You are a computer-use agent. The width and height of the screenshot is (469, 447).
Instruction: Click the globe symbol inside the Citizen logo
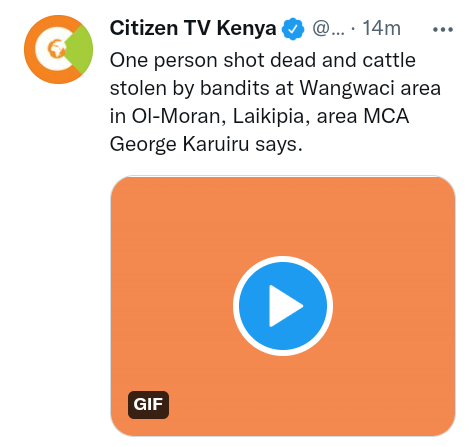[x=57, y=49]
